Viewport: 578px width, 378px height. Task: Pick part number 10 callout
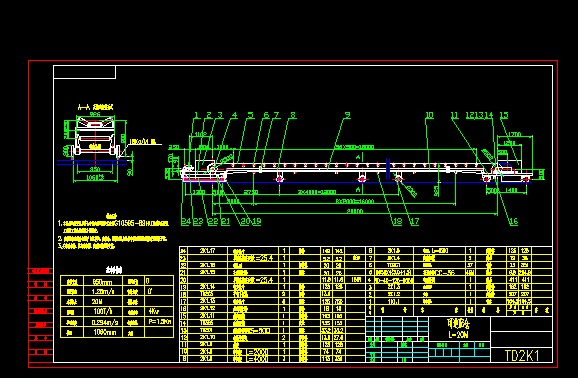pyautogui.click(x=429, y=115)
